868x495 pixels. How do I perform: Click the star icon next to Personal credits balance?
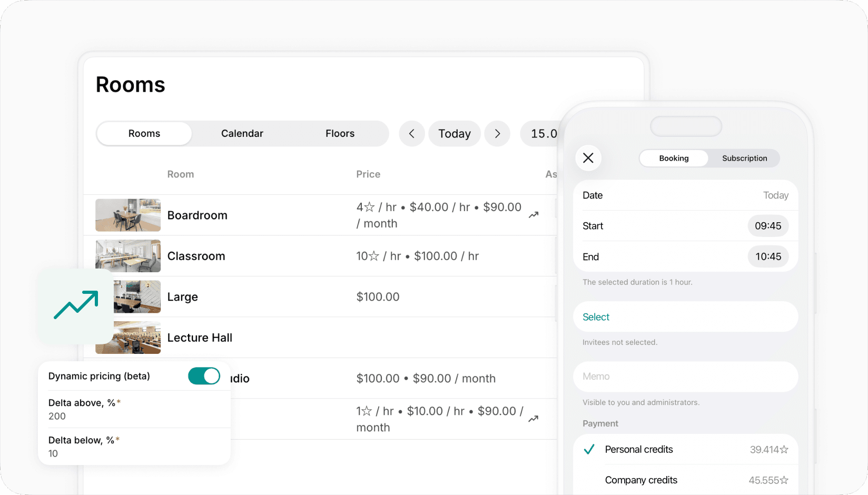coord(785,449)
